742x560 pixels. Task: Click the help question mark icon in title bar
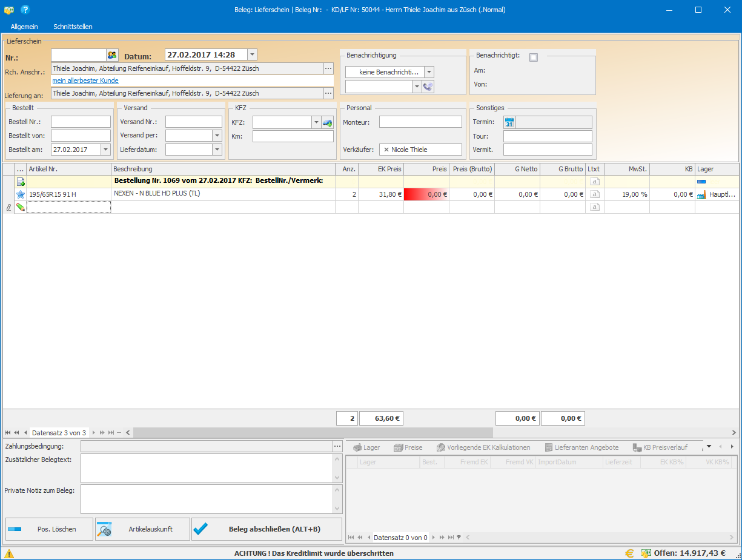tap(25, 10)
